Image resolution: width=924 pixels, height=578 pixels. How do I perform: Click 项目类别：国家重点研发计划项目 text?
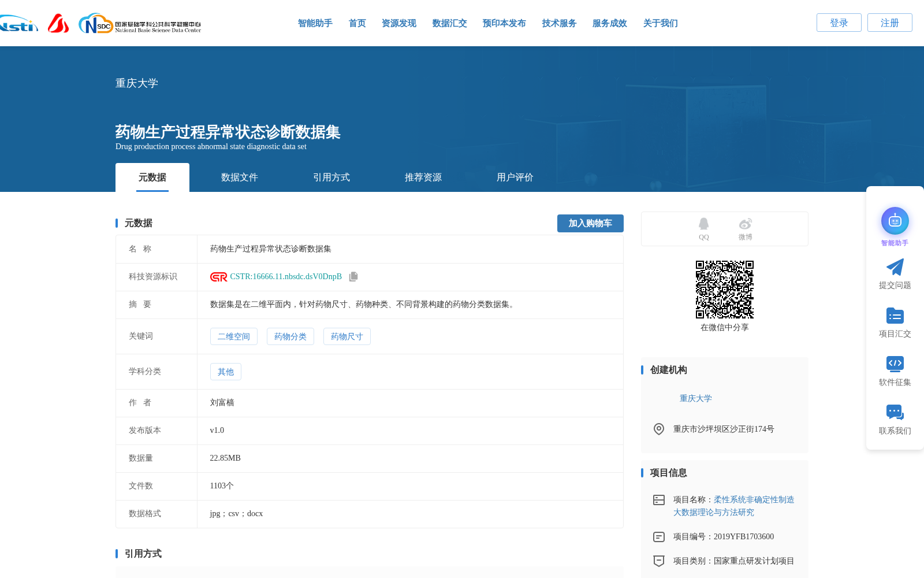(733, 561)
